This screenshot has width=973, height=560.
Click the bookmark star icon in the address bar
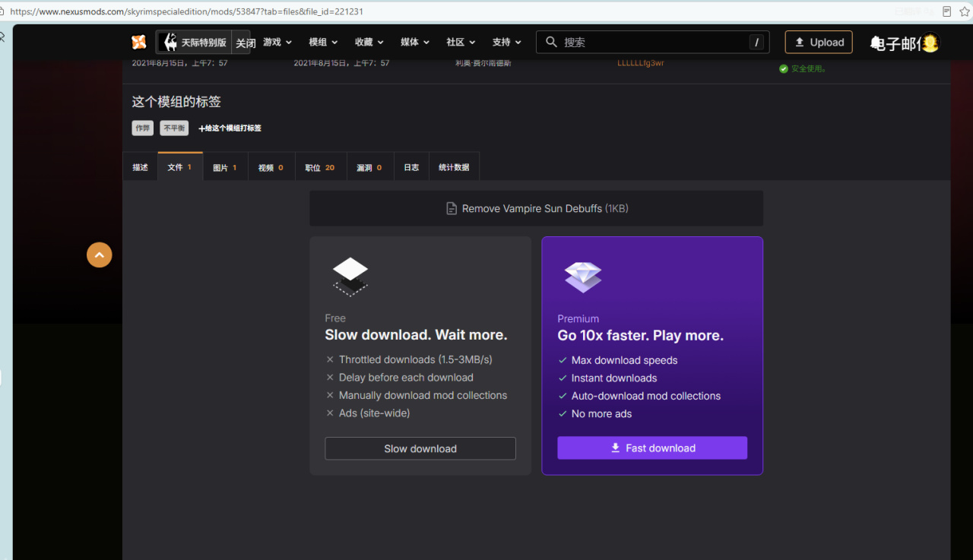[965, 11]
